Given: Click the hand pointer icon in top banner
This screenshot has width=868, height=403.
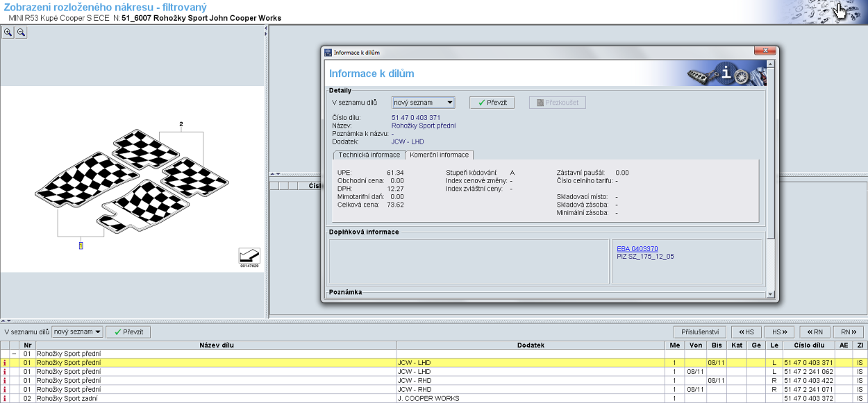Looking at the screenshot, I should (x=841, y=12).
